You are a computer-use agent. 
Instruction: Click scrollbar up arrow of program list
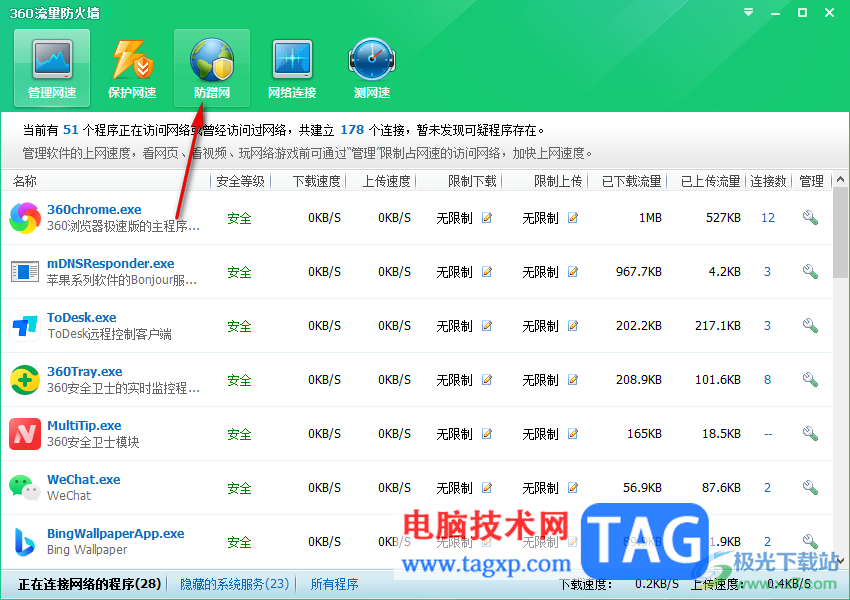click(x=840, y=179)
